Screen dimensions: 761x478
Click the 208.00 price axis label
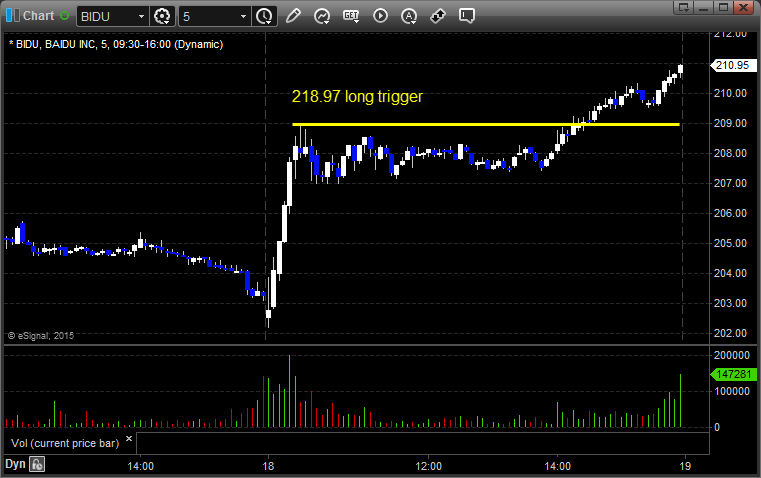[730, 153]
